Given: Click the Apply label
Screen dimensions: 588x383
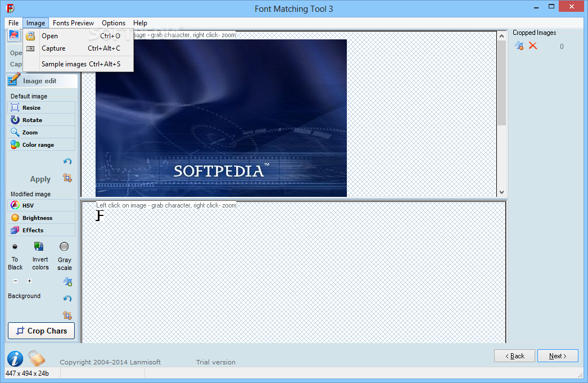Looking at the screenshot, I should coord(40,179).
